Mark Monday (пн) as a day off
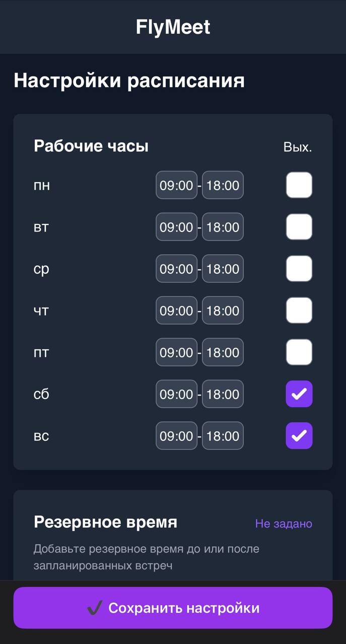Screen dimensions: 346x644 [x=299, y=185]
